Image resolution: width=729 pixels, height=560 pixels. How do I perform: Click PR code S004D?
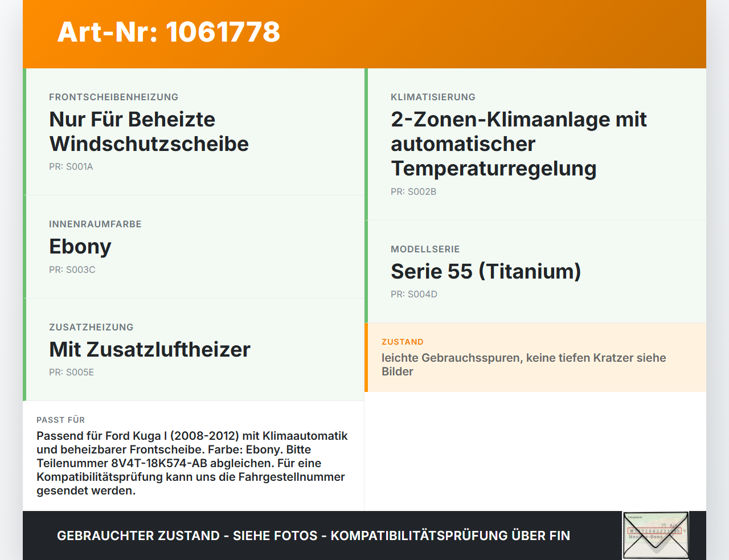(414, 295)
